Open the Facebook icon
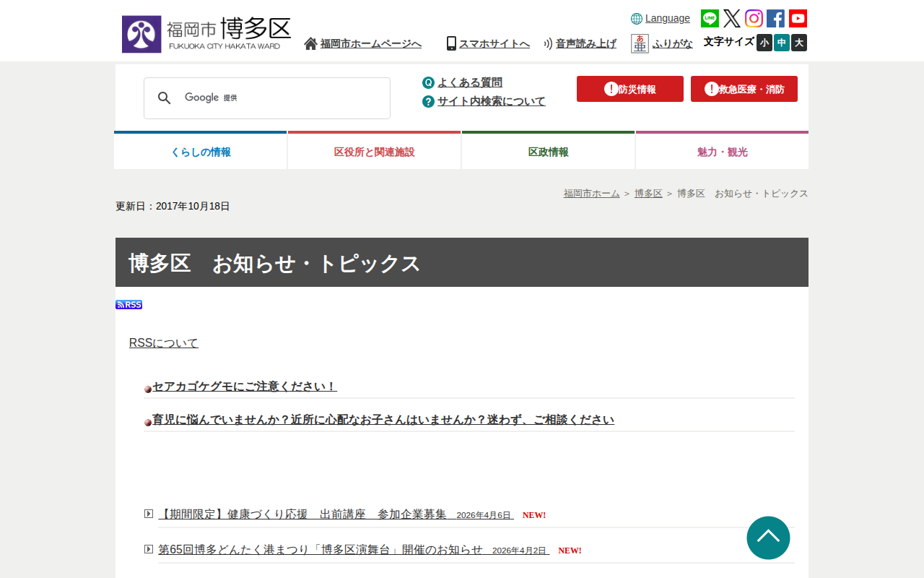Screen dimensions: 924x578 (775, 18)
